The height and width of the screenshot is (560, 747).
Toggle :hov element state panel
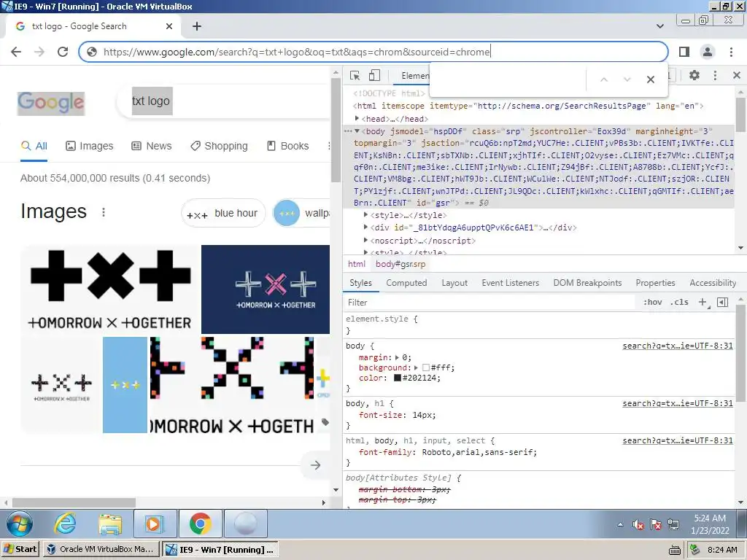pos(652,302)
